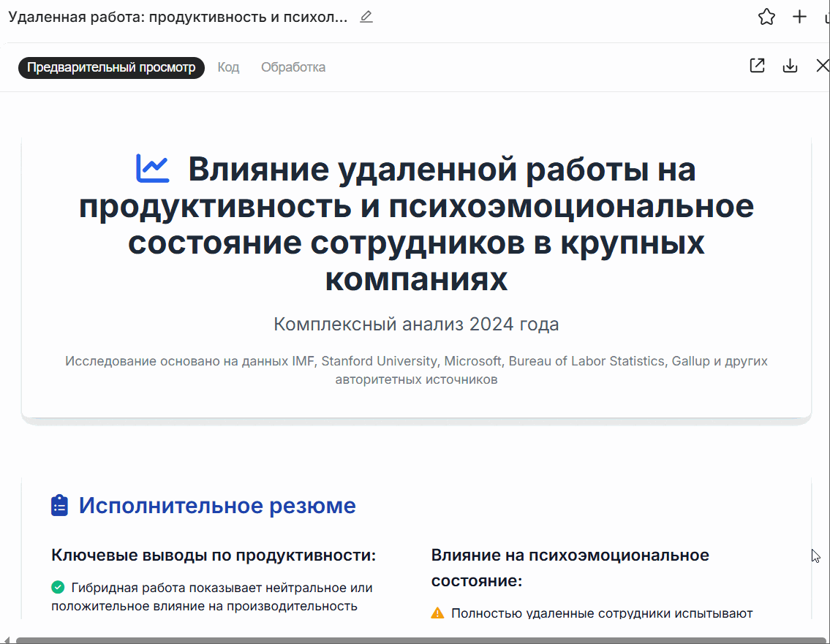Star this document as a favorite
This screenshot has width=830, height=644.
[766, 17]
